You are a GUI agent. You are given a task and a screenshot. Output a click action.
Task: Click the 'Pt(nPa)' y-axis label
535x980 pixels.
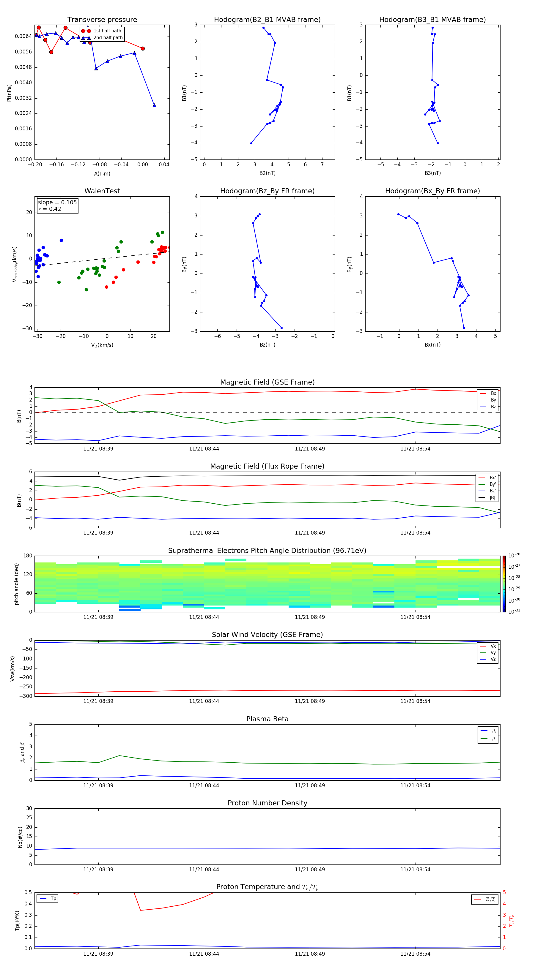[x=9, y=93]
